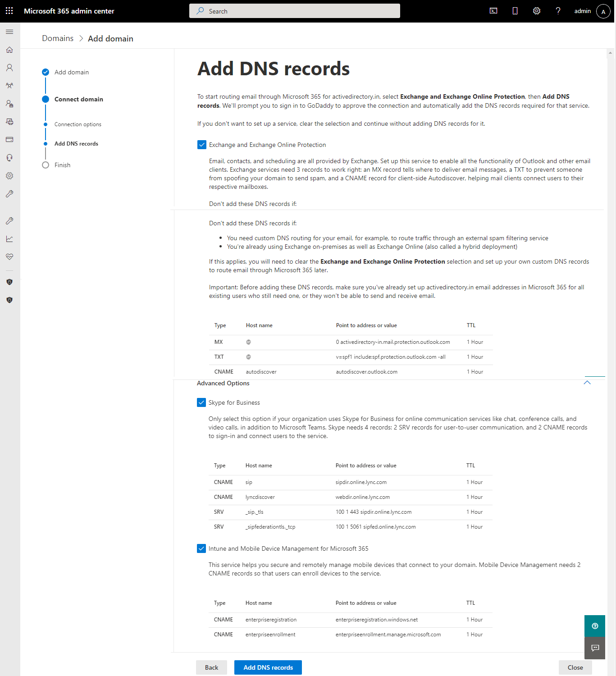Click the Add domain breadcrumb text
The image size is (616, 676).
click(x=110, y=39)
